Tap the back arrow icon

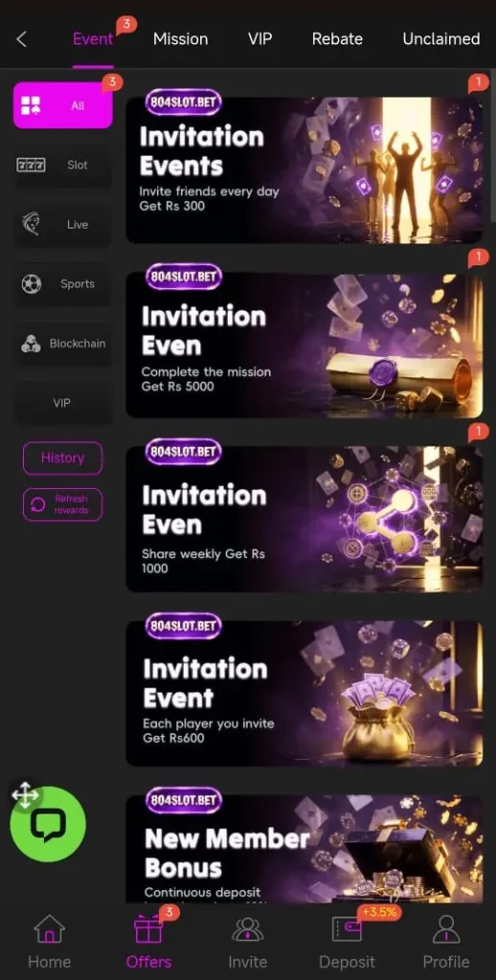pos(21,39)
